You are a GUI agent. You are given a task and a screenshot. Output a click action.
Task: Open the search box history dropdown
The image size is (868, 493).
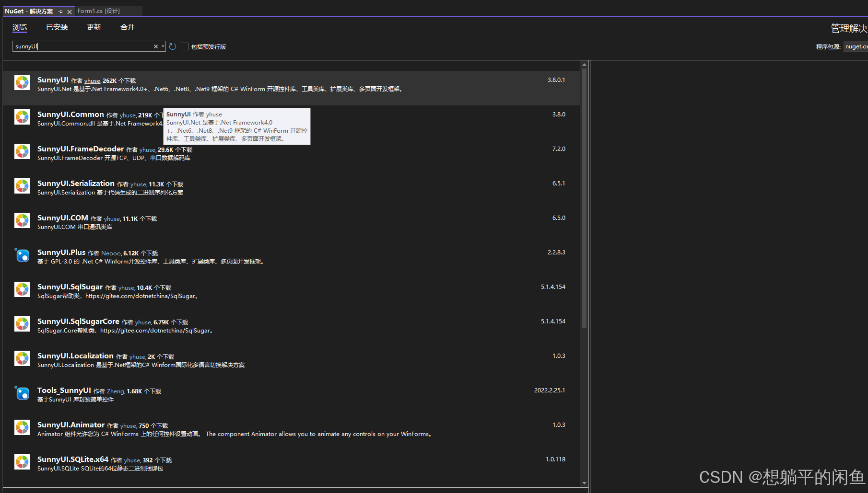click(x=163, y=46)
